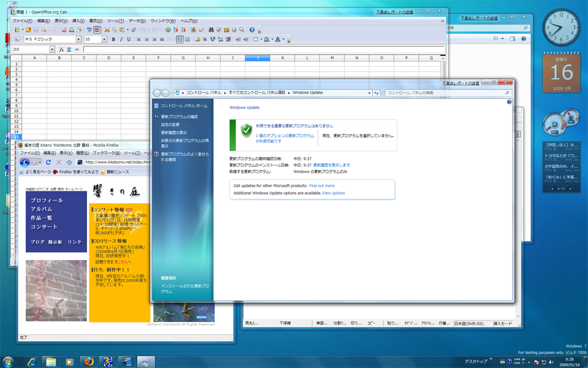Click the Calc Help question mark icon
Screen dimensions: 588x368
[x=252, y=29]
